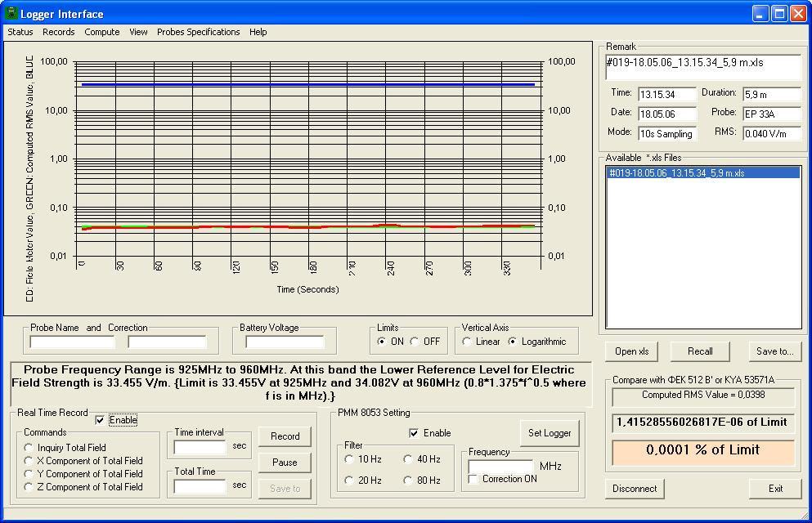Click the Save to... button
This screenshot has width=812, height=523.
[774, 351]
